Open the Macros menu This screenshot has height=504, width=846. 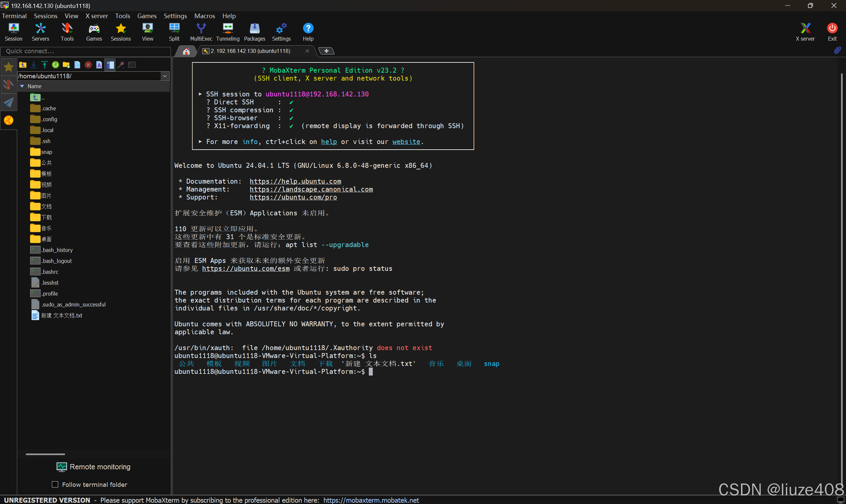pyautogui.click(x=205, y=16)
